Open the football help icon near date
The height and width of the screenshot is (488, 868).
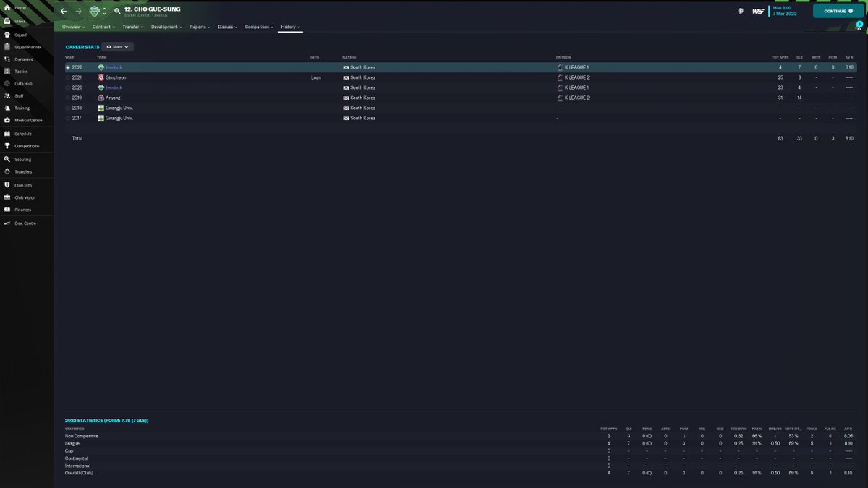coord(741,11)
